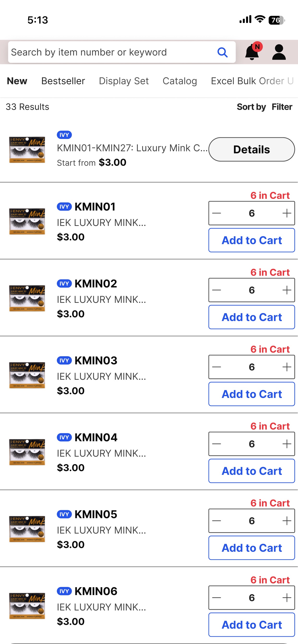Viewport: 298px width, 644px height.
Task: View Details for KMIN01-KMIN27 Luxury Mink
Action: click(x=251, y=149)
